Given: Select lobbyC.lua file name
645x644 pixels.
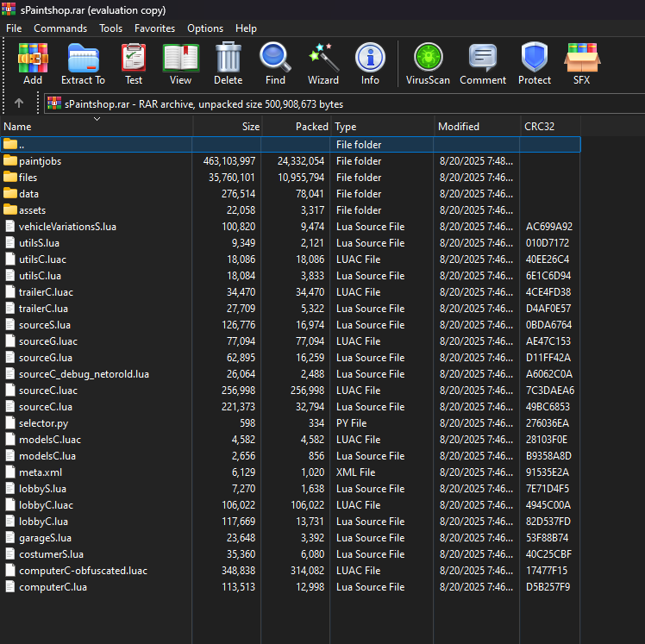Looking at the screenshot, I should tap(44, 522).
